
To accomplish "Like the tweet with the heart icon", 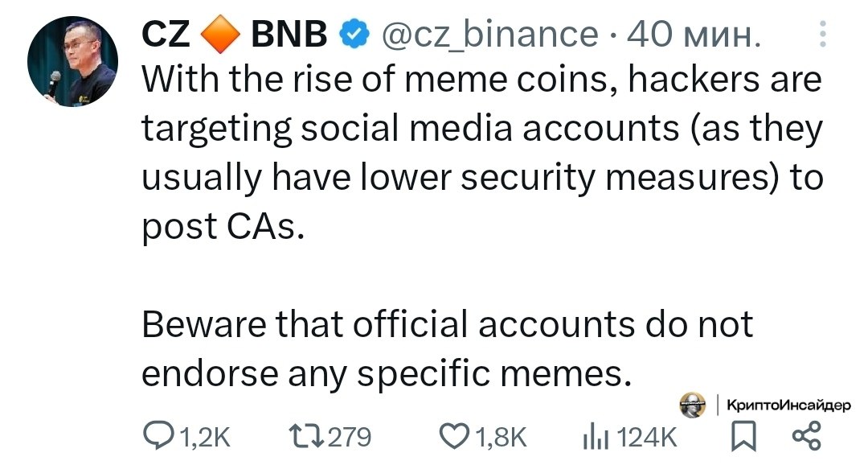I will 457,436.
